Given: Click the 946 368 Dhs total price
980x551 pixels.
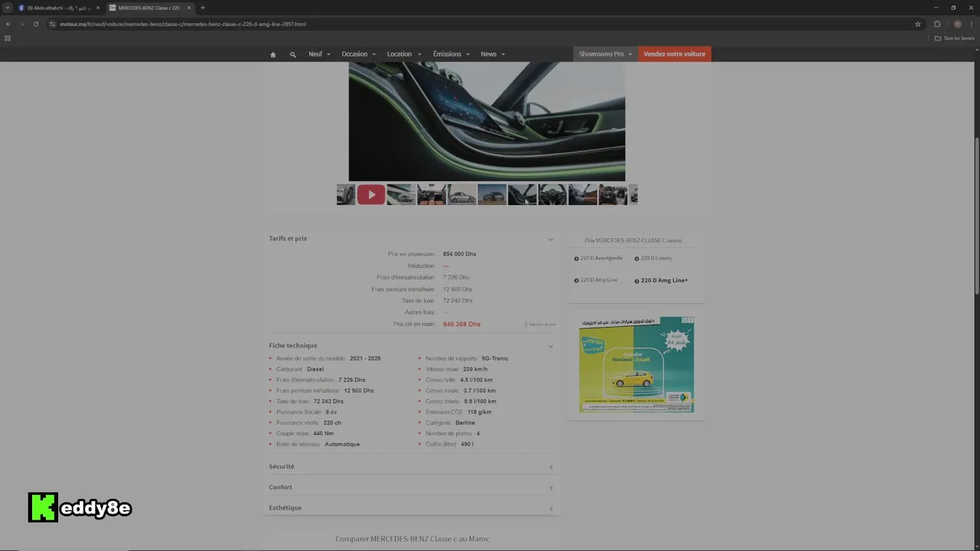Looking at the screenshot, I should click(462, 324).
